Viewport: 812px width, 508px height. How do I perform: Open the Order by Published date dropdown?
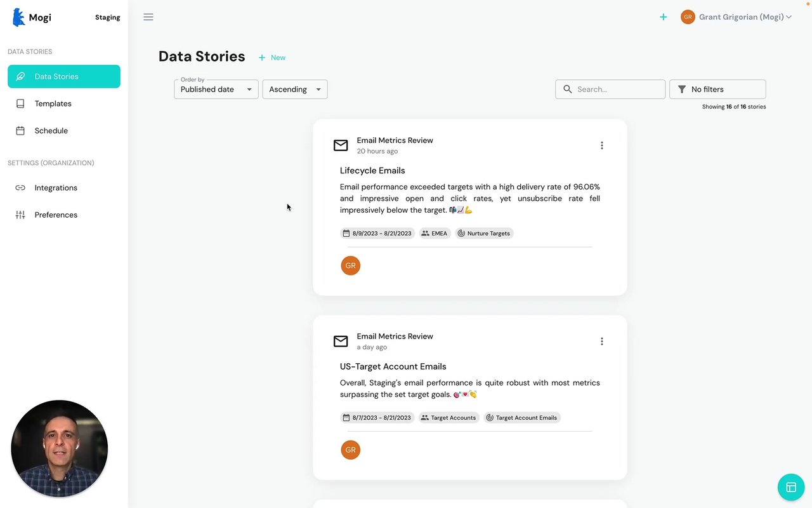[x=216, y=90]
